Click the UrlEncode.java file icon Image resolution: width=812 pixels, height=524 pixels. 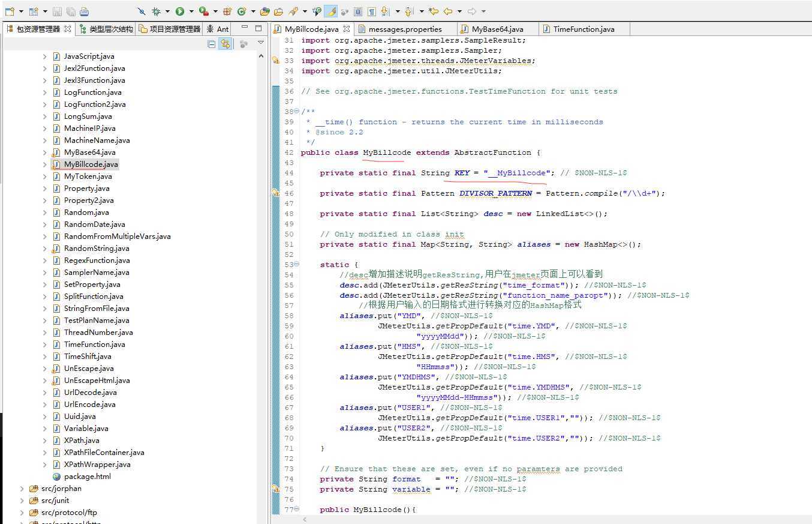coord(56,405)
